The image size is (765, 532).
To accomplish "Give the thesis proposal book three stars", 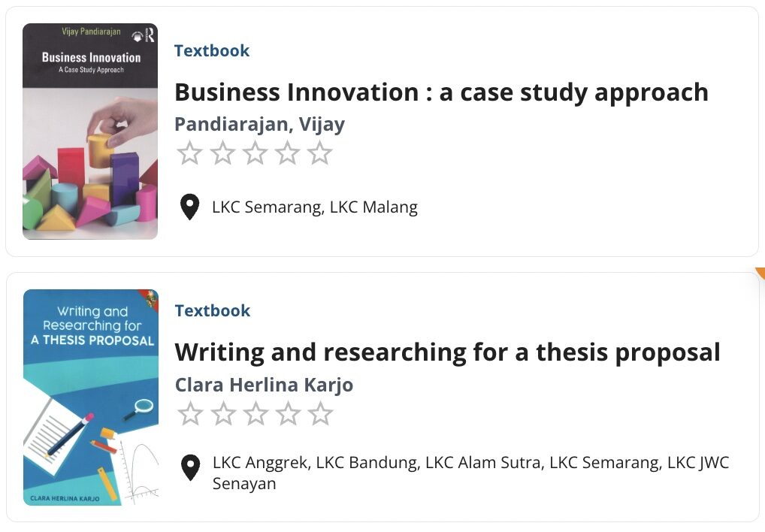I will 256,413.
